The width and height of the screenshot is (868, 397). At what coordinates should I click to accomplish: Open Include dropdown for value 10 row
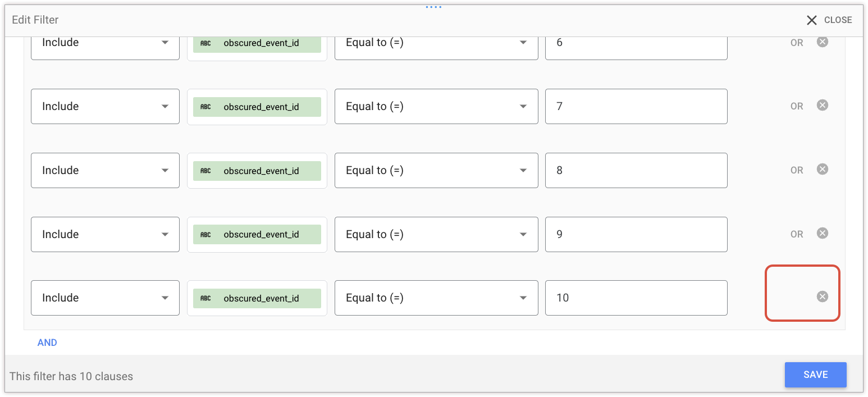pyautogui.click(x=105, y=298)
